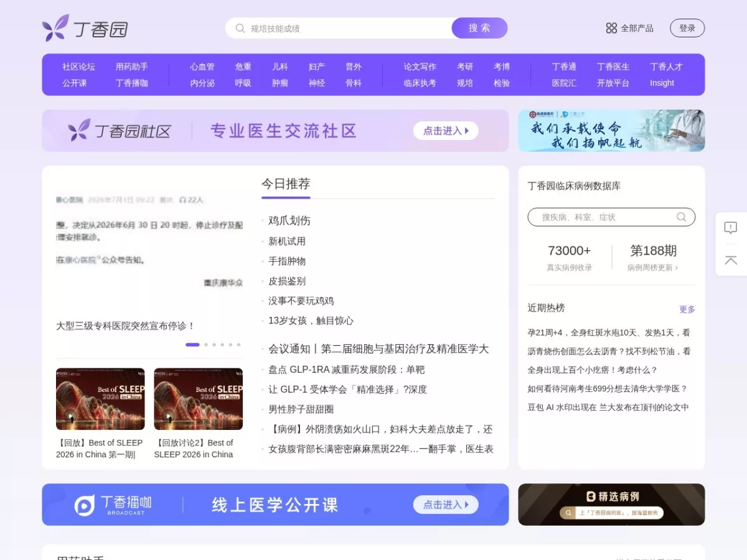Viewport: 747px width, 560px height.
Task: Open hot post 沥青烧伤创面怎么去沥青
Action: (x=609, y=352)
